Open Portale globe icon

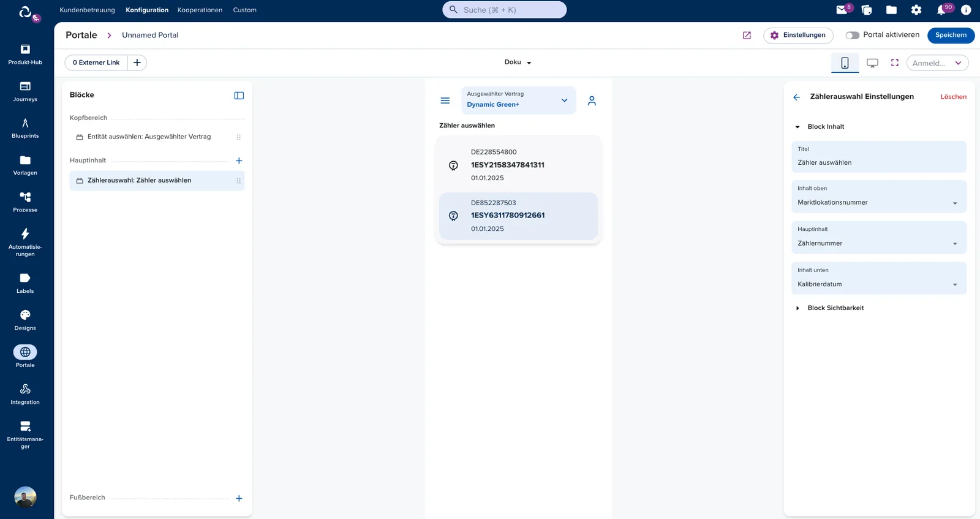(x=25, y=352)
